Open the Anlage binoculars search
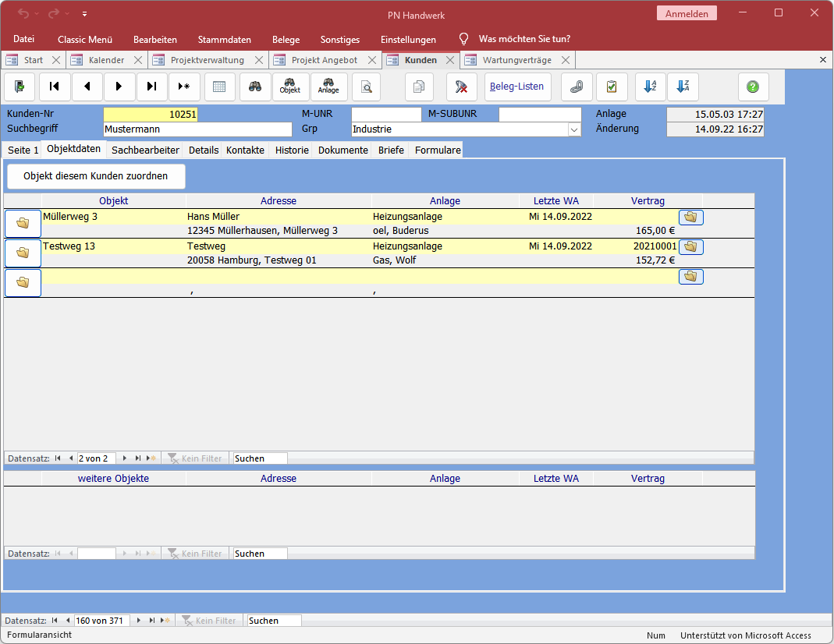The height and width of the screenshot is (644, 834). [328, 87]
